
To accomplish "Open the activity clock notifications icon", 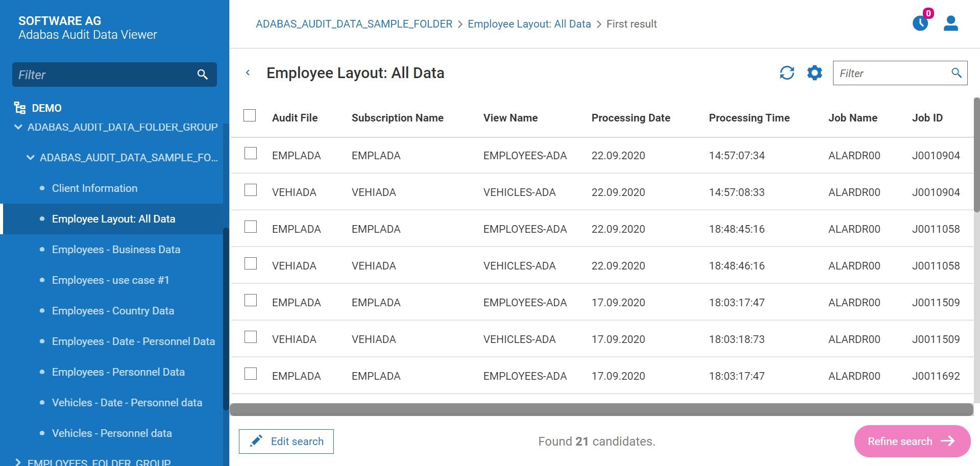I will click(920, 23).
